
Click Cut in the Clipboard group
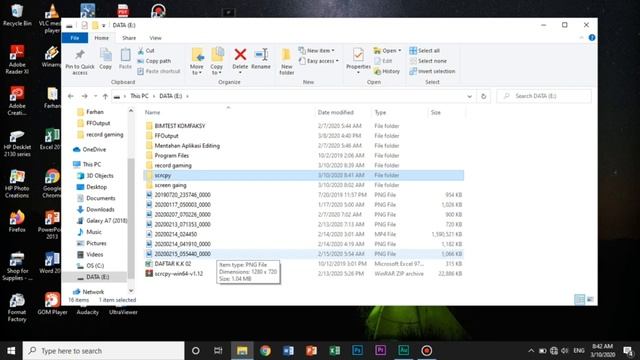146,51
